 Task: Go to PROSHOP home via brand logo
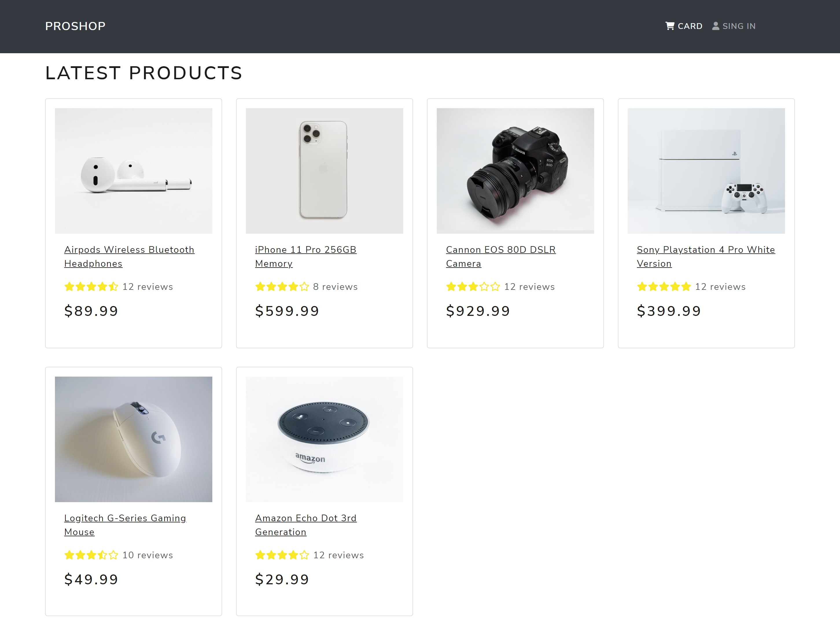(75, 26)
